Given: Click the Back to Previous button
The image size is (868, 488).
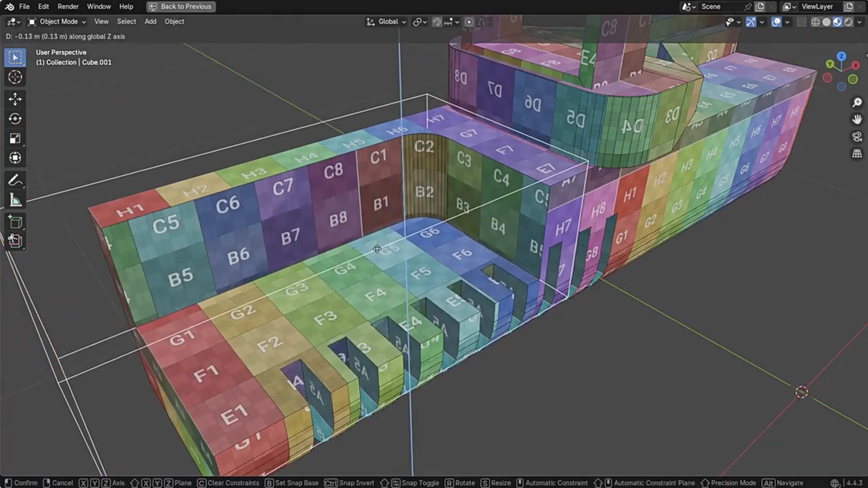Looking at the screenshot, I should [x=181, y=6].
